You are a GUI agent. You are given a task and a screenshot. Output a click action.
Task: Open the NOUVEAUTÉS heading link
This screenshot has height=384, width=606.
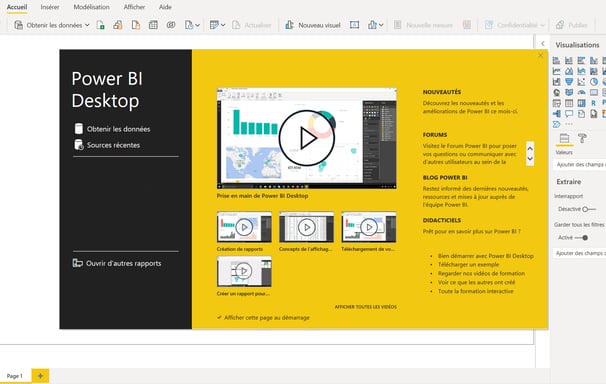point(442,92)
